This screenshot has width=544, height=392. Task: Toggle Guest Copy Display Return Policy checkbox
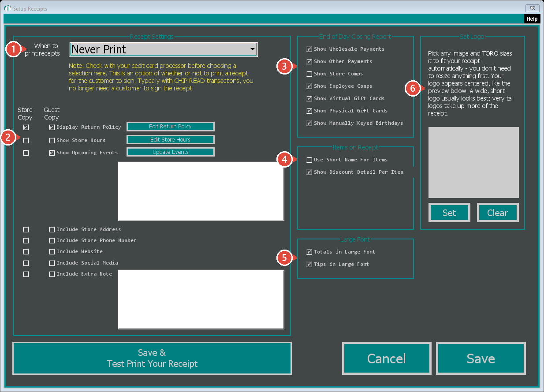(52, 127)
